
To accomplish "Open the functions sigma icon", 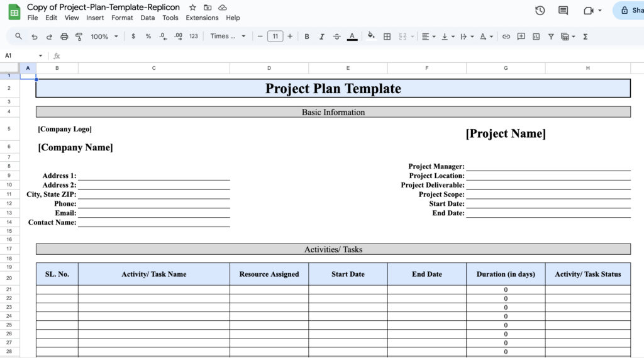I will (x=586, y=36).
